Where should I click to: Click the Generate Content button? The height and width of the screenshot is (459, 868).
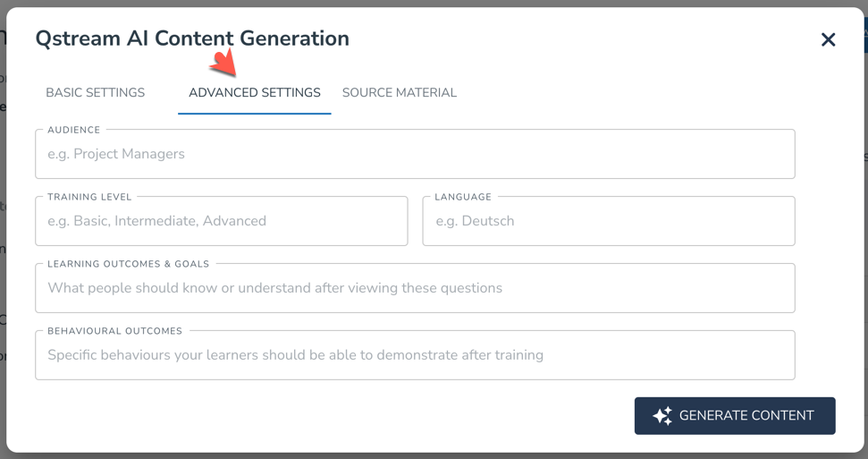click(x=735, y=416)
